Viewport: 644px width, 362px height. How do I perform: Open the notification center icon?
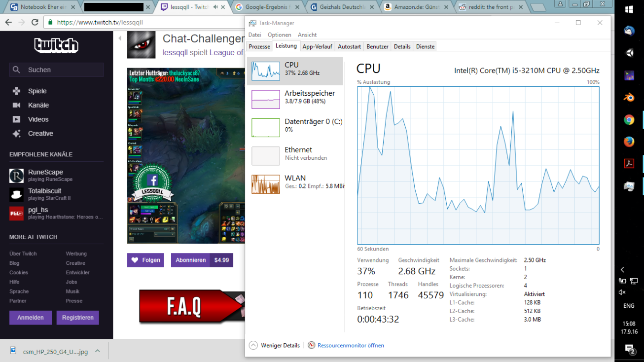[x=629, y=350]
